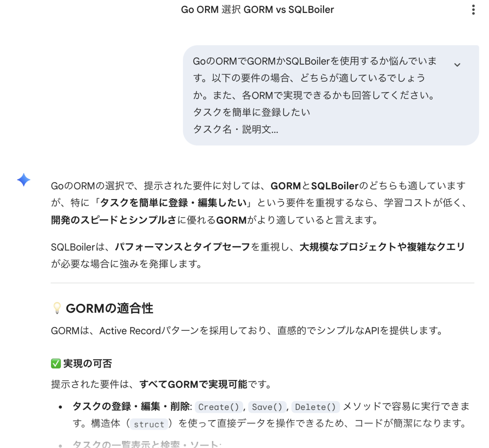489x448 pixels.
Task: Click the Gemini sparkle icon
Action: click(x=24, y=180)
